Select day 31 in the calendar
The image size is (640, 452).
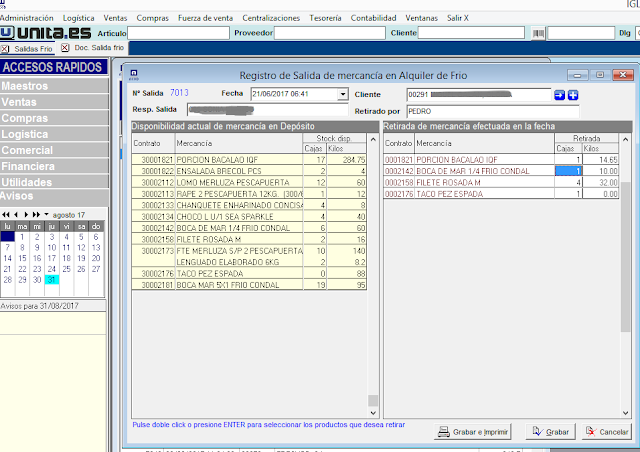54,279
